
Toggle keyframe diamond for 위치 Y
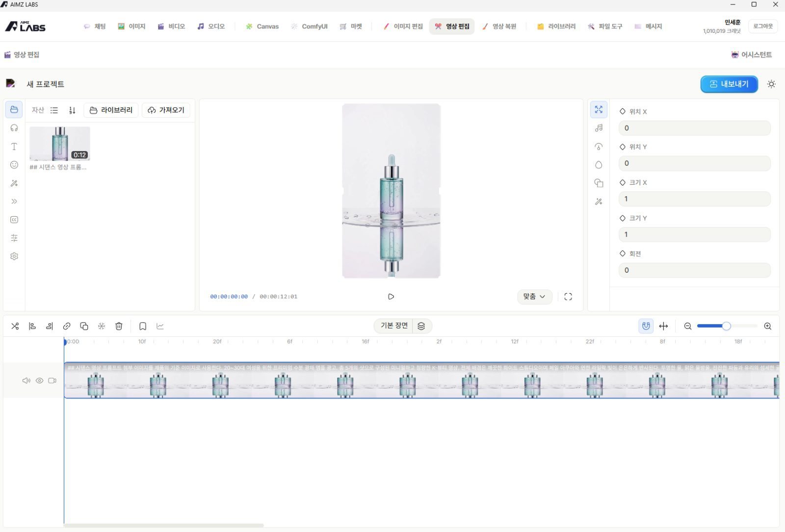tap(623, 147)
